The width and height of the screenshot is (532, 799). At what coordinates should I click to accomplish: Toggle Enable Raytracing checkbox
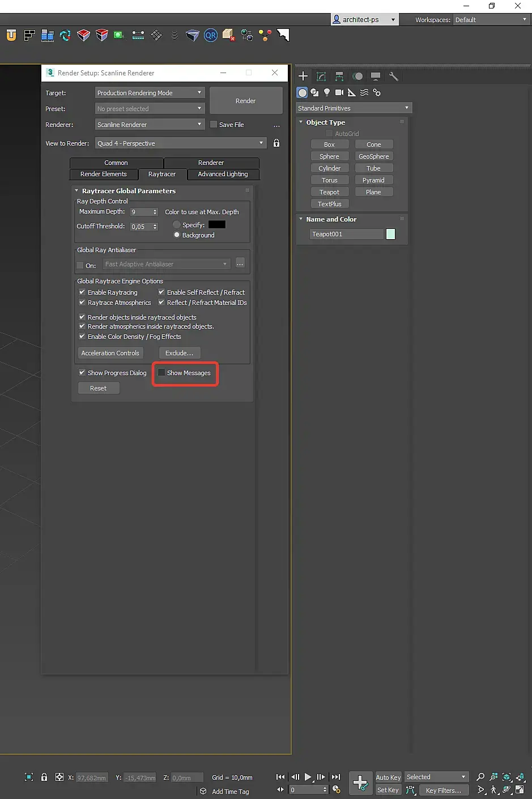(x=82, y=292)
